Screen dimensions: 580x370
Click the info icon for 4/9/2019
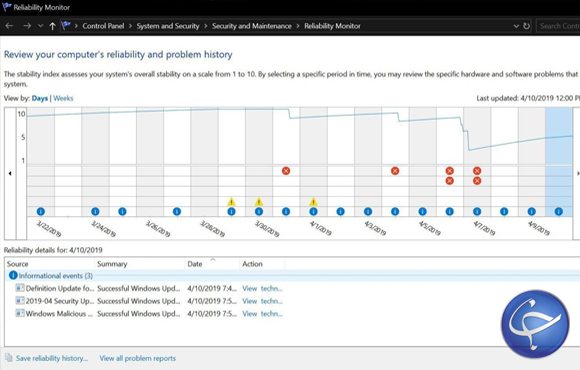click(x=532, y=212)
